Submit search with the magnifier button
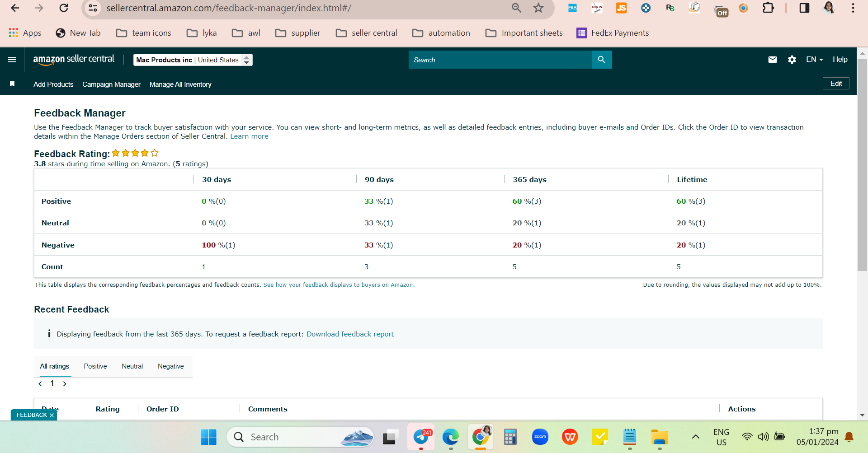 602,60
